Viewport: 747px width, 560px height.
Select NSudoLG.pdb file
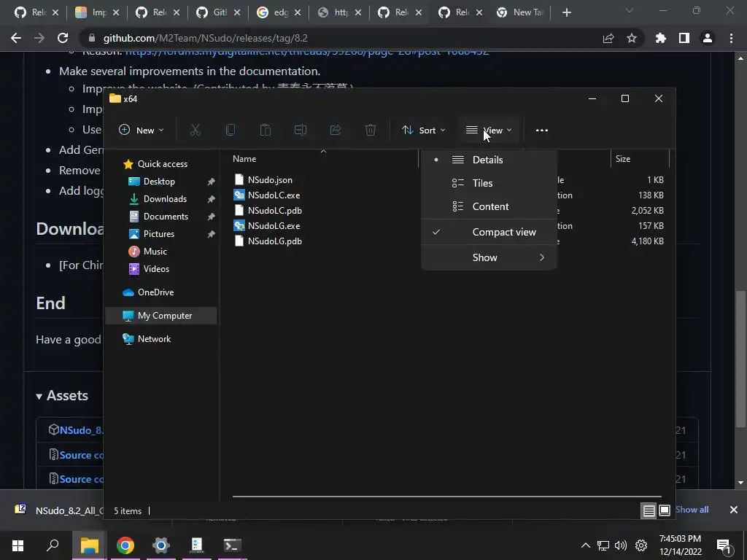274,241
